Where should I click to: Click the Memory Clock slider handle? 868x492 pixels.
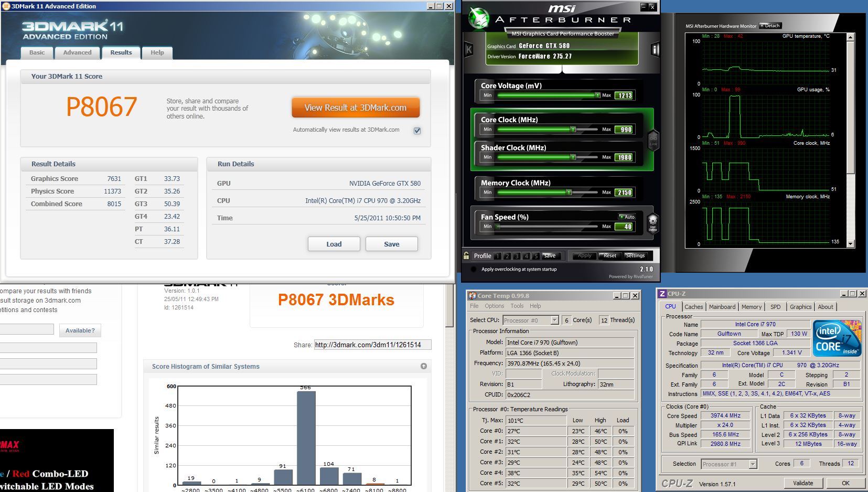[569, 192]
